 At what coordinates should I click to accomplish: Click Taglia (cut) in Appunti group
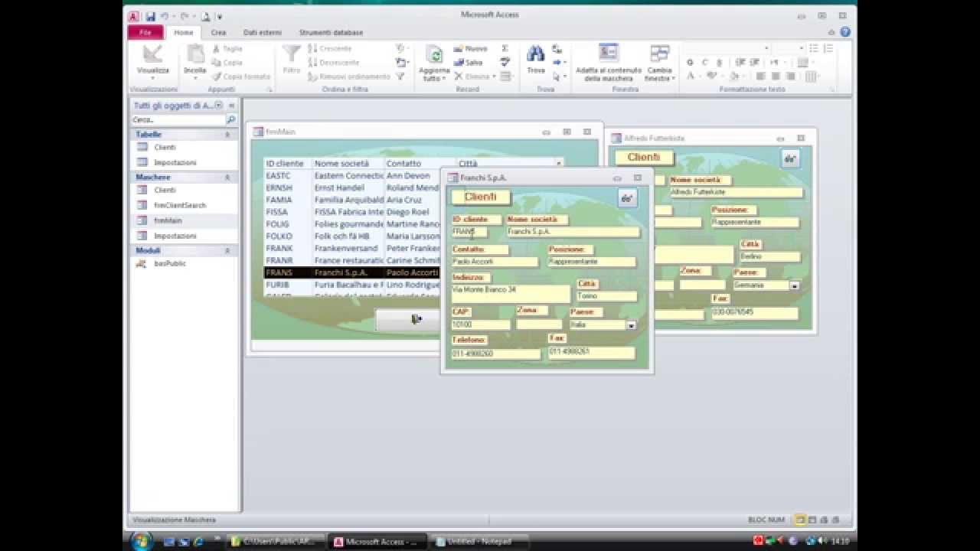coord(227,48)
